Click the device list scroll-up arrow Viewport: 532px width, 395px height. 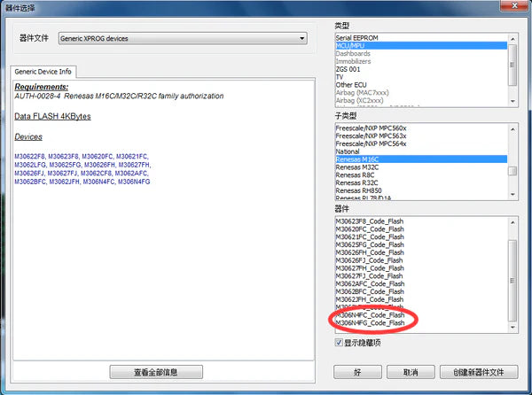[512, 222]
